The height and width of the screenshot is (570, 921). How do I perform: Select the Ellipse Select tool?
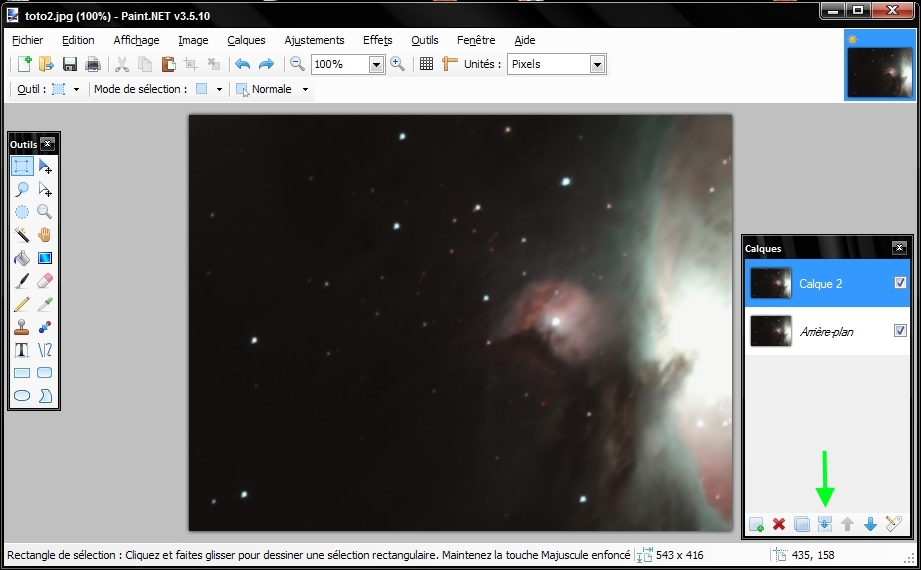click(22, 212)
